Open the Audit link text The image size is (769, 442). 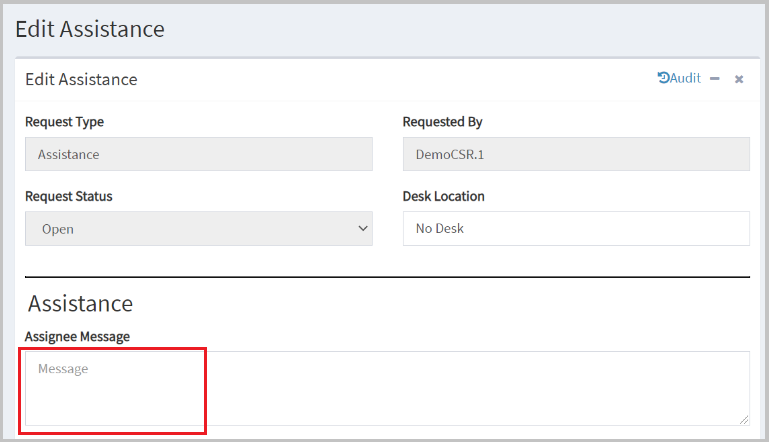(686, 78)
